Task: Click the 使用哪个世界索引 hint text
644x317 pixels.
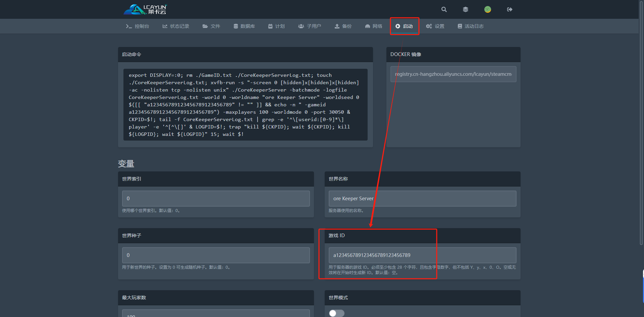Action: [x=151, y=211]
